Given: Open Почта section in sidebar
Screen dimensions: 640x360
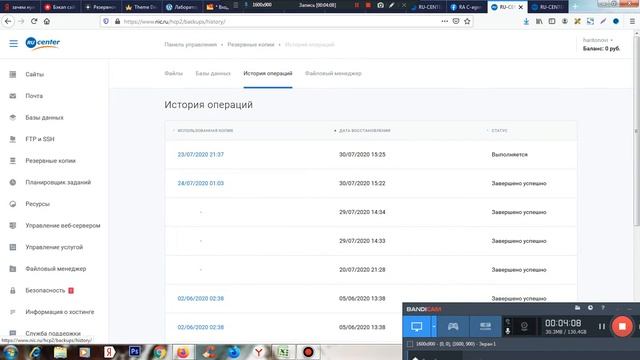Looking at the screenshot, I should point(34,96).
